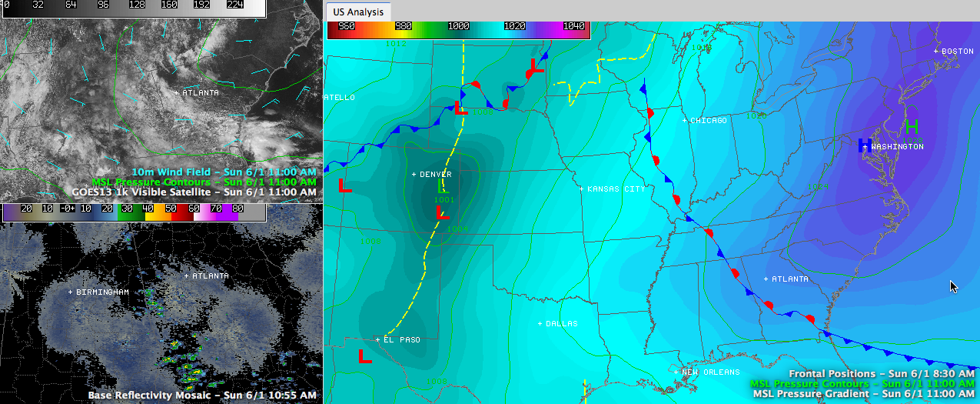Click the blue H symbol beside Washington

863,145
